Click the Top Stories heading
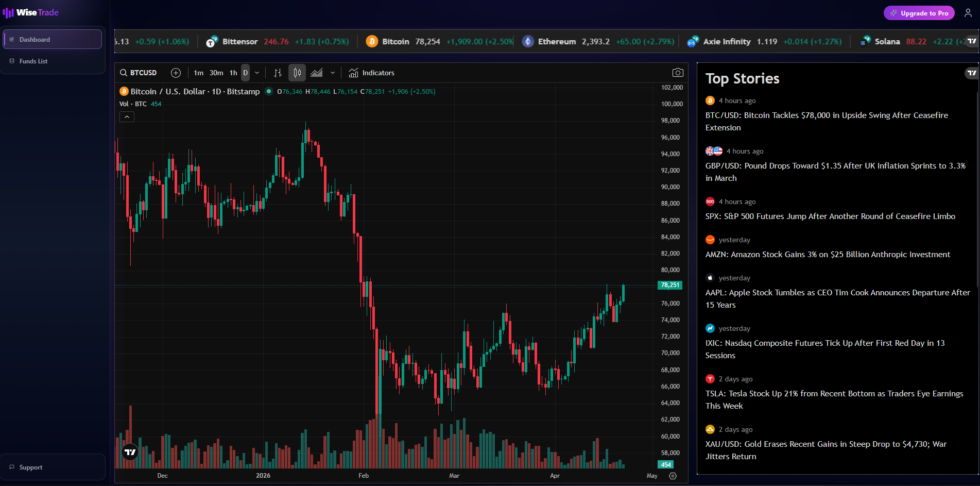The height and width of the screenshot is (486, 980). point(742,78)
